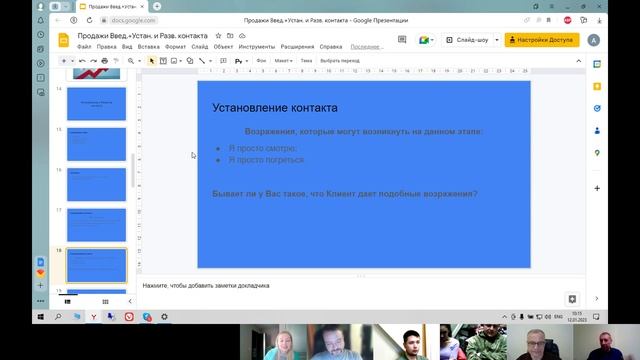Open the slideshow options dropdown arrow
The image size is (640, 360).
point(497,40)
